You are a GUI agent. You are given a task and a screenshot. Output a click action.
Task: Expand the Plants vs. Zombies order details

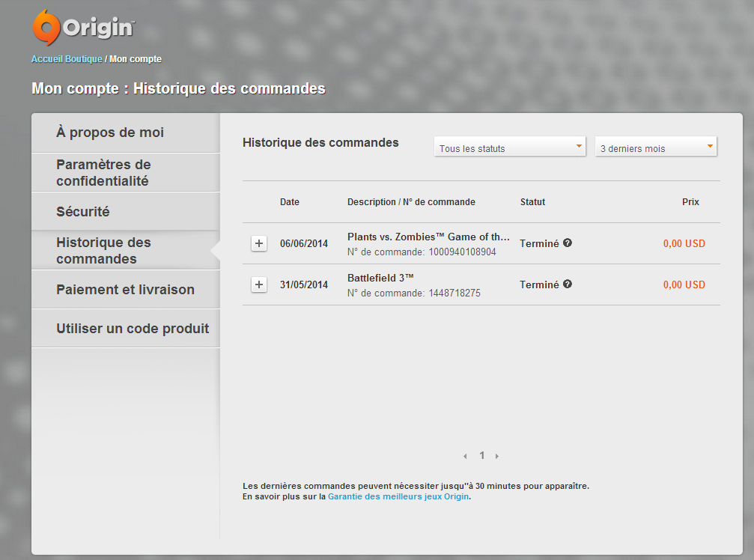click(259, 243)
